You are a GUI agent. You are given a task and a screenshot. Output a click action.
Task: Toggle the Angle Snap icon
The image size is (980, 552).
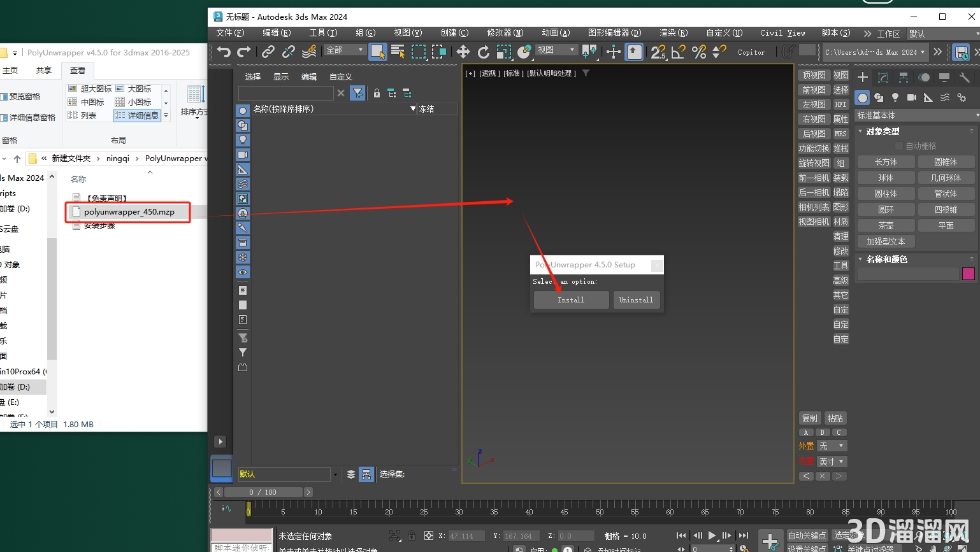pos(679,52)
